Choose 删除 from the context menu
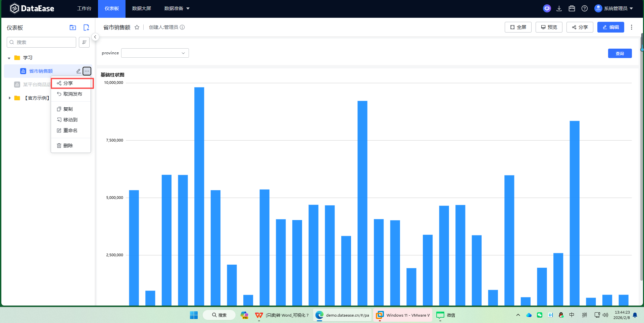This screenshot has height=323, width=644. click(x=71, y=146)
